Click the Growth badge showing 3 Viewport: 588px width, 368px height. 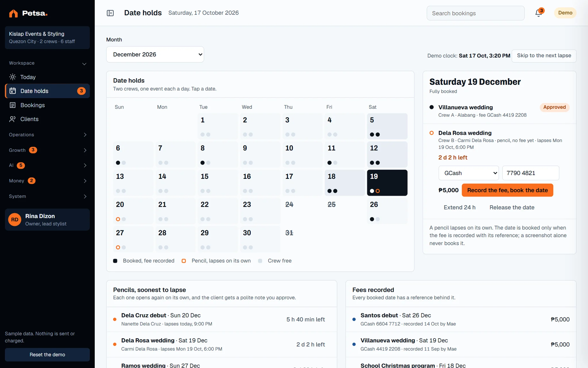coord(33,150)
